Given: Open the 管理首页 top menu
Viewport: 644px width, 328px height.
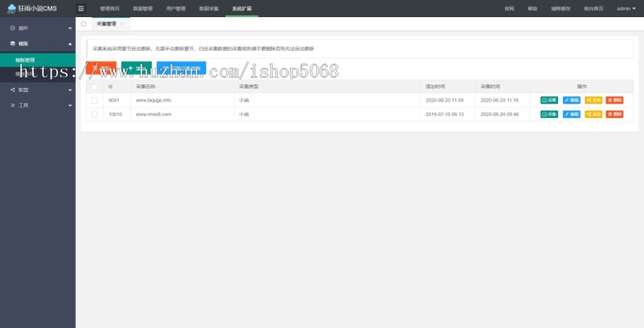Looking at the screenshot, I should click(x=109, y=8).
